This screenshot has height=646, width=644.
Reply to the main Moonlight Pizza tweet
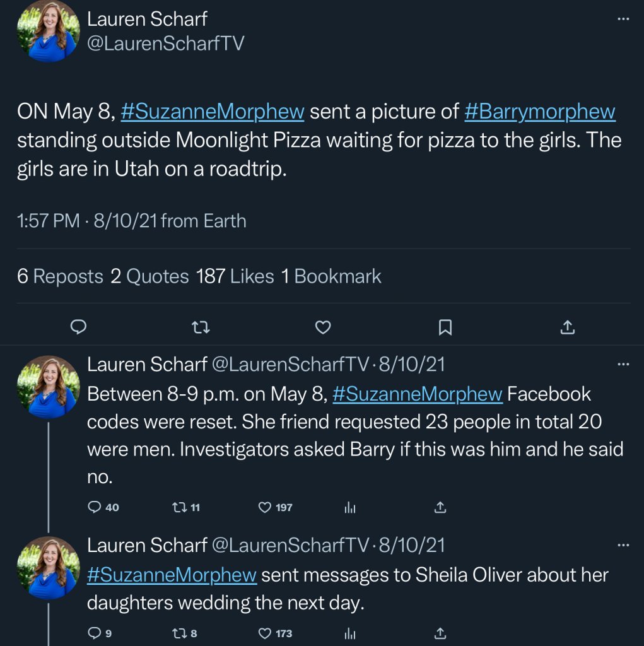pyautogui.click(x=78, y=327)
